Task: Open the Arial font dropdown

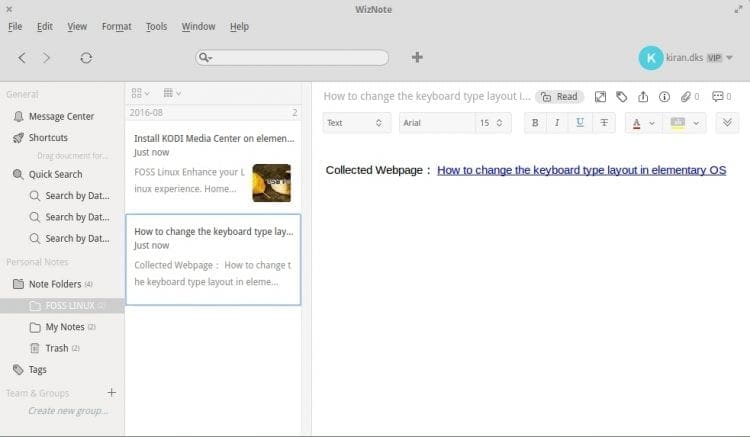Action: (x=437, y=123)
